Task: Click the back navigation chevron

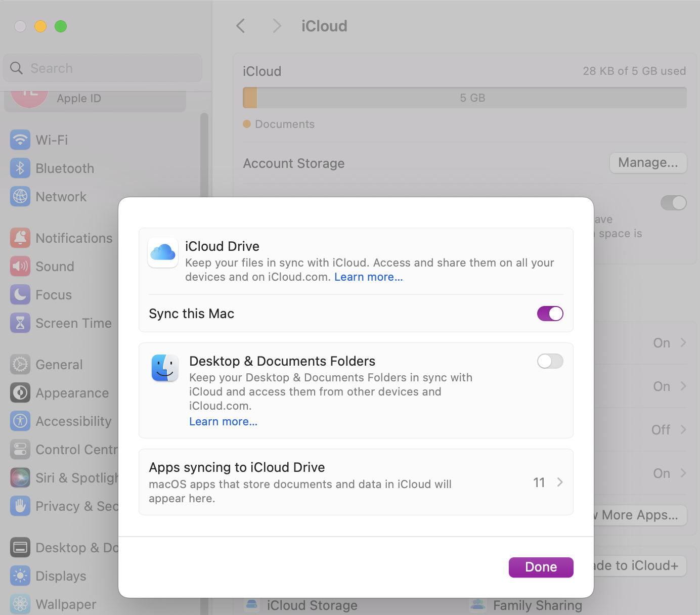Action: [241, 26]
